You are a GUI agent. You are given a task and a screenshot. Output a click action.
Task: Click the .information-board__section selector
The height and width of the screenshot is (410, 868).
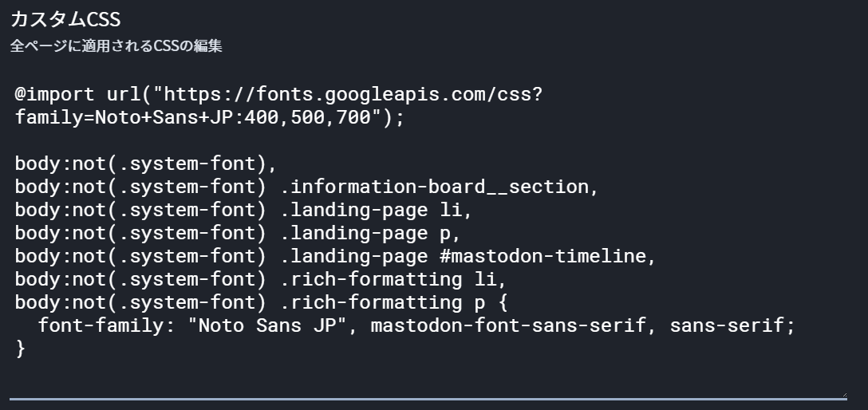[439, 187]
